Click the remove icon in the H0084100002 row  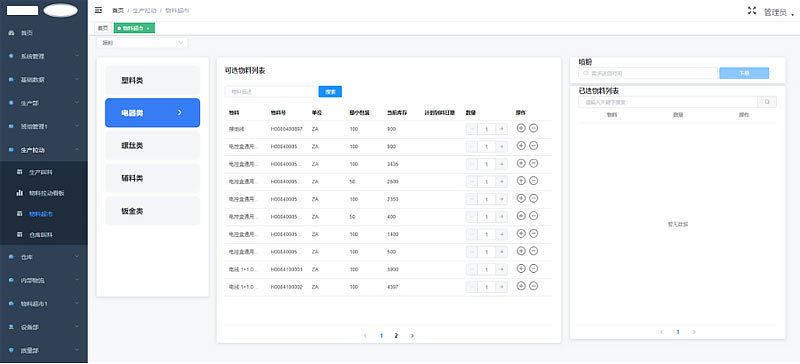[x=533, y=286]
